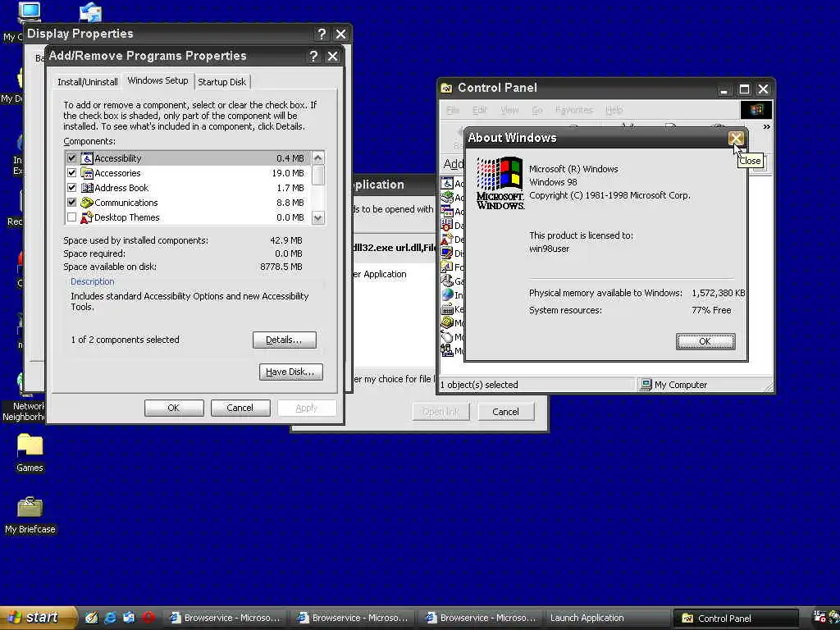Click OK in About Windows dialog
The image size is (840, 630).
pos(705,341)
